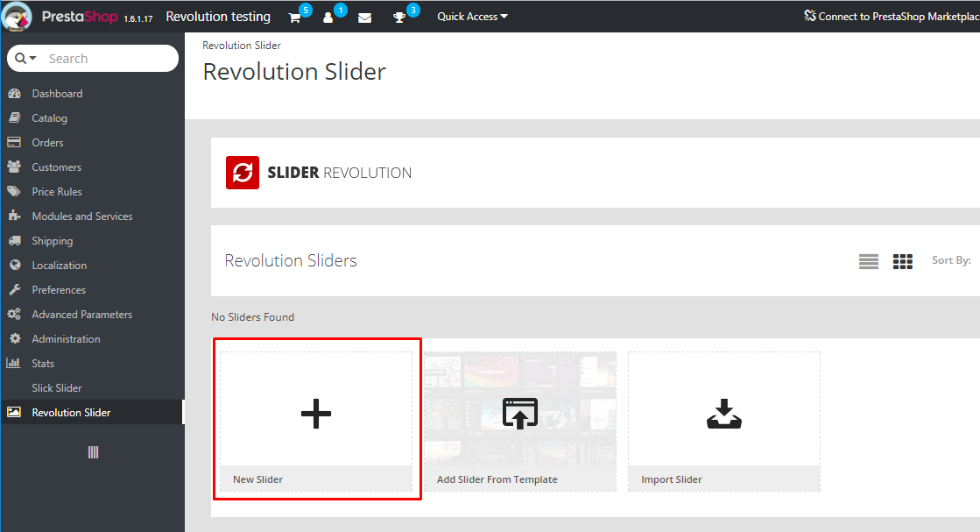Click the trophy notifications icon

[x=401, y=16]
